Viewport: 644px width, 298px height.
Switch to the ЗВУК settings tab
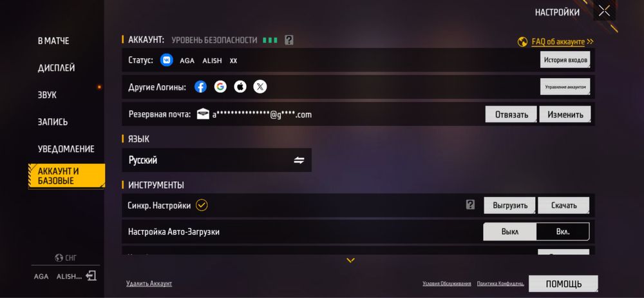(x=47, y=95)
